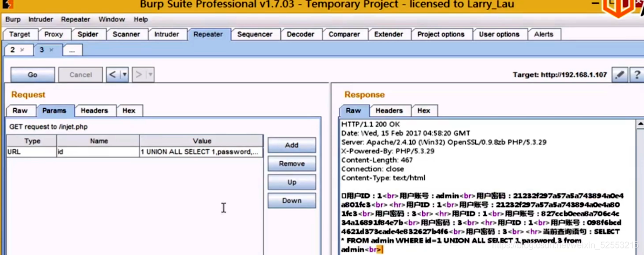Show Response Headers view tab

click(x=389, y=110)
